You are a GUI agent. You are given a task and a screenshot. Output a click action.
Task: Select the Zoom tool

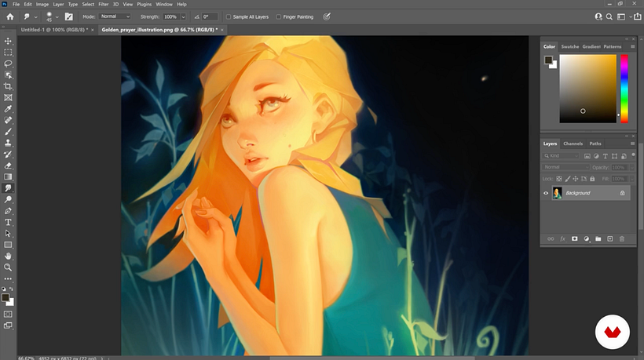9,267
